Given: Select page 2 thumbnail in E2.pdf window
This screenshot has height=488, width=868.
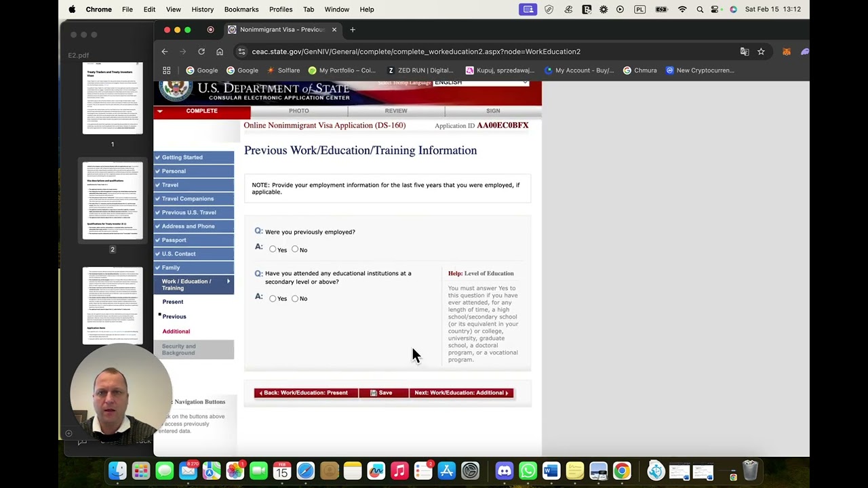Looking at the screenshot, I should point(113,201).
